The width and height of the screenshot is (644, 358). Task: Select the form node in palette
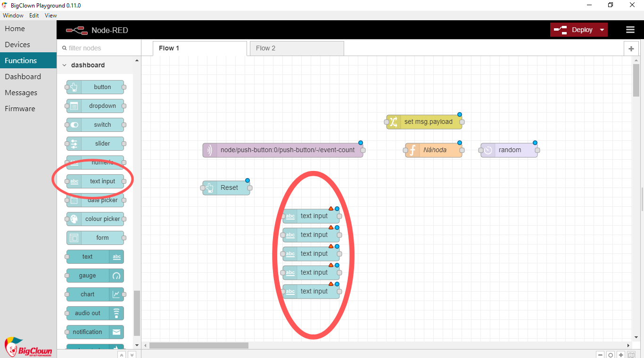tap(95, 238)
